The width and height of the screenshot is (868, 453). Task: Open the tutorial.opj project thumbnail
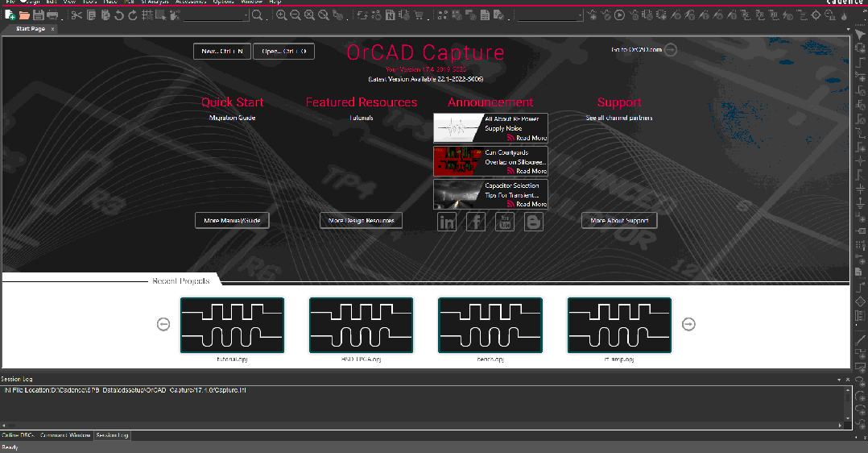[232, 326]
